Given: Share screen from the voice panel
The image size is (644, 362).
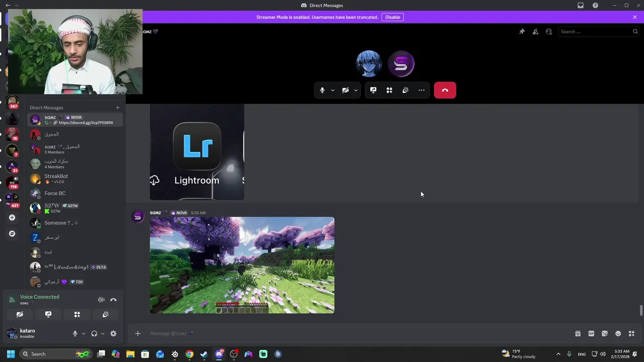Looking at the screenshot, I should pyautogui.click(x=48, y=314).
